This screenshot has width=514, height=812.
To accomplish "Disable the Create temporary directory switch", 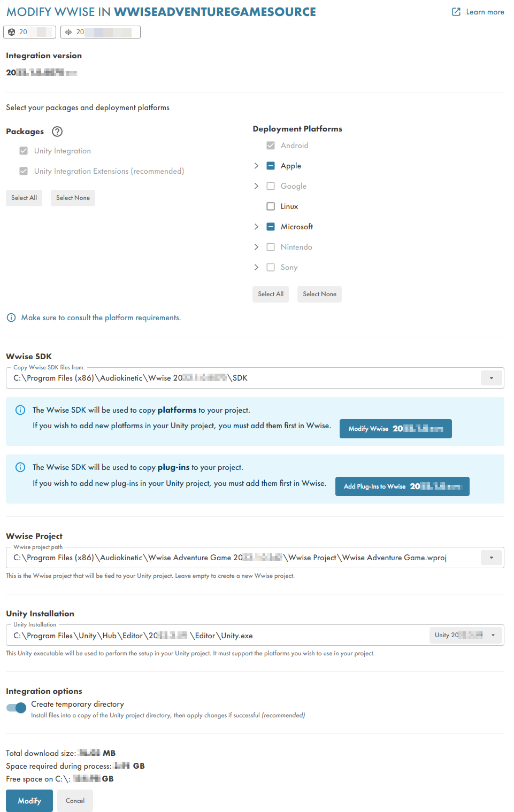I will [x=16, y=708].
